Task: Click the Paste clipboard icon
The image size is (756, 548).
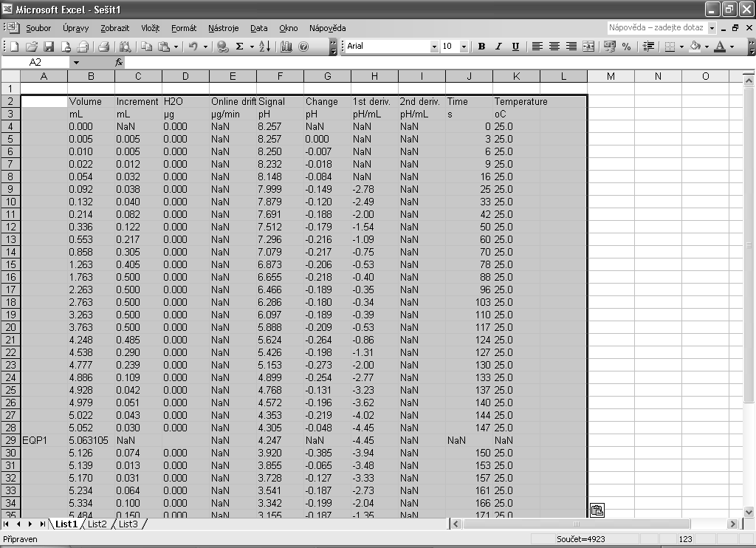Action: click(165, 47)
